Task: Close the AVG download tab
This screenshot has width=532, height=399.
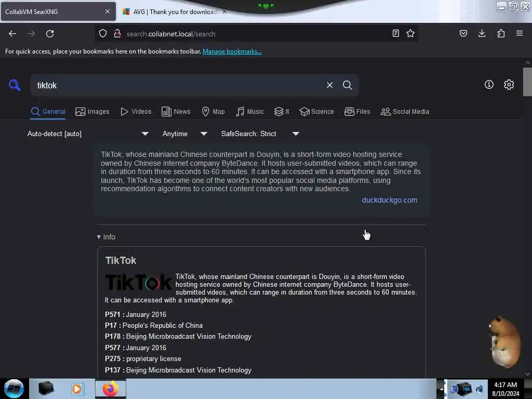Action: click(x=224, y=11)
